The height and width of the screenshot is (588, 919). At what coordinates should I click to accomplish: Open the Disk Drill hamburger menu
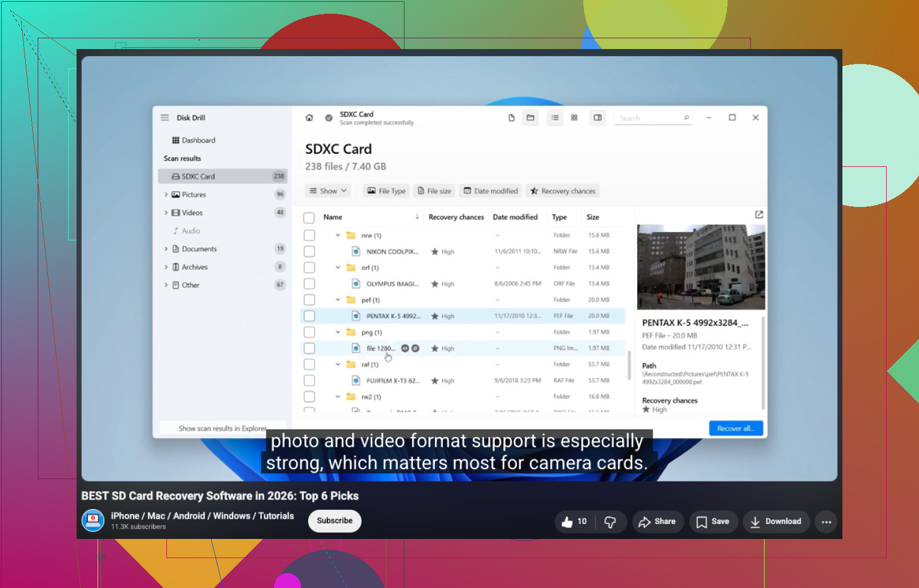pyautogui.click(x=165, y=118)
